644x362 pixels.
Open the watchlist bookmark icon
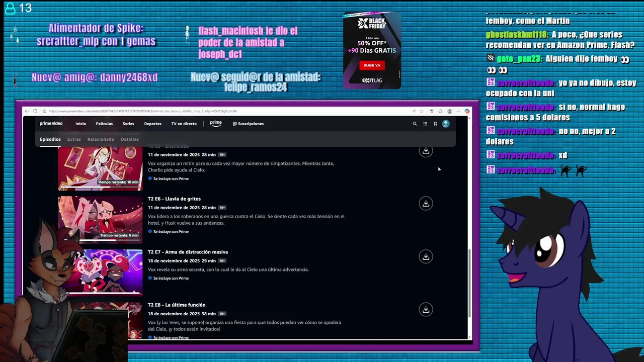[435, 124]
